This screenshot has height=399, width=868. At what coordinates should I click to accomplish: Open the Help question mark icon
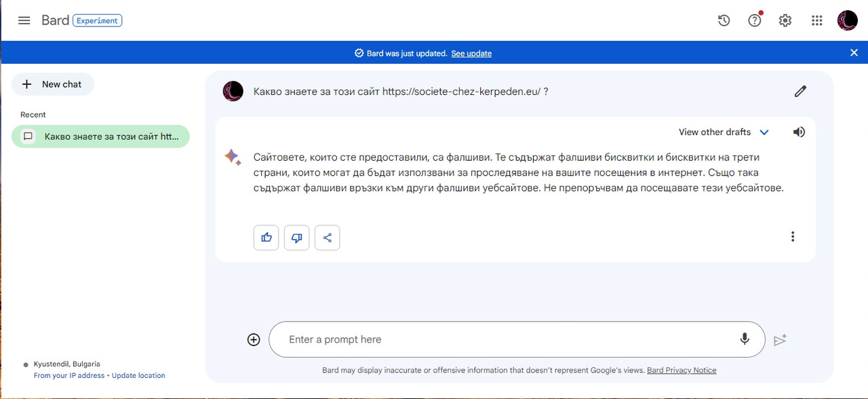pos(755,20)
